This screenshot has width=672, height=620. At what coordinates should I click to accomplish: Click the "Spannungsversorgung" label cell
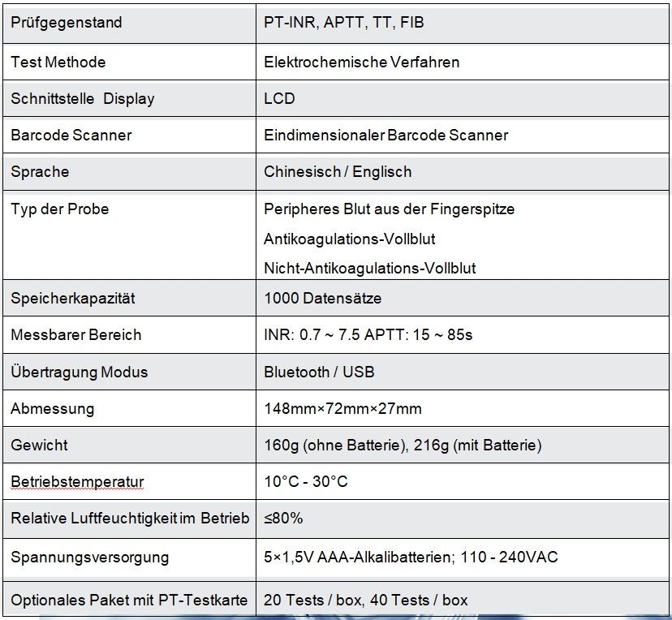click(90, 558)
